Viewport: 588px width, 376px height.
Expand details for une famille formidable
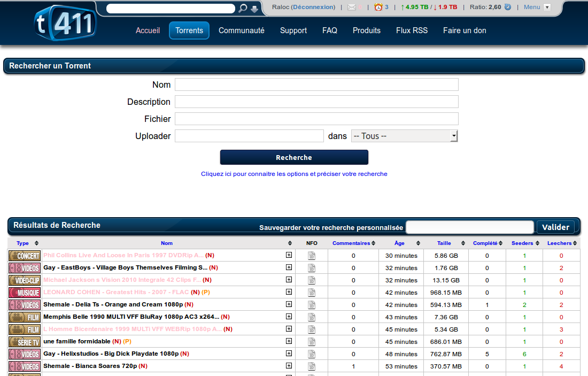(289, 341)
